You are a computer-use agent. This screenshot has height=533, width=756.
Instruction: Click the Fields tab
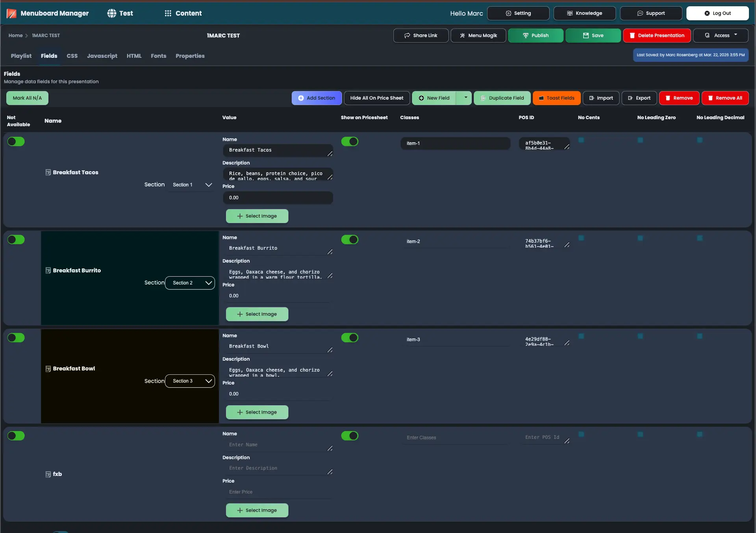(49, 56)
